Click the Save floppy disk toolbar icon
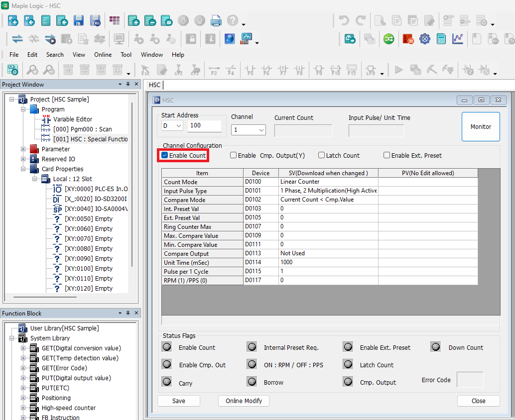This screenshot has height=420, width=515. click(x=79, y=20)
